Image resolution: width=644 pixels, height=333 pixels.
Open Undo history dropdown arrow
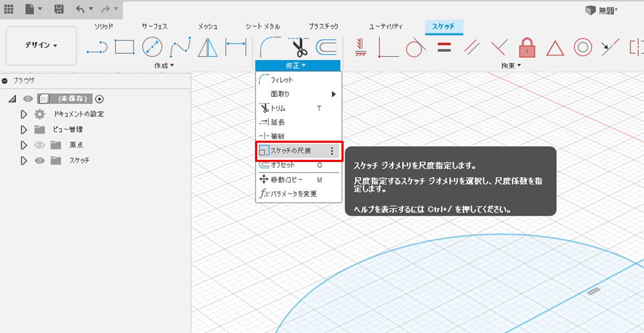pos(91,9)
